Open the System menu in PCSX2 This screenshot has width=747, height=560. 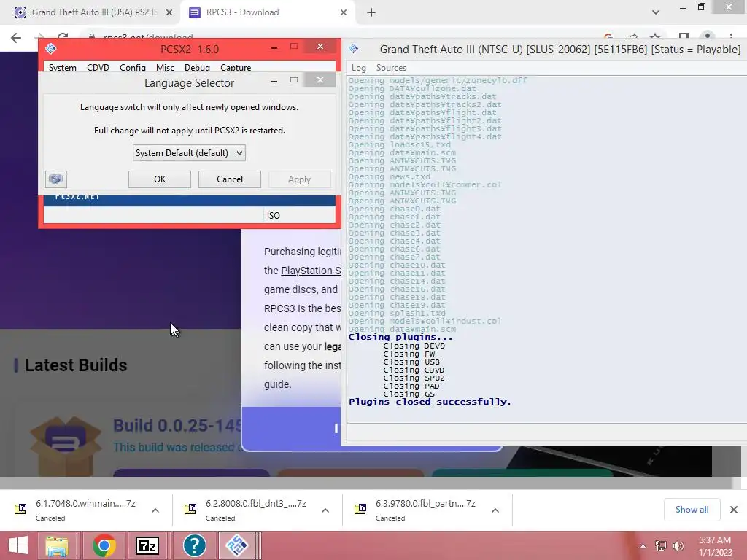click(63, 68)
